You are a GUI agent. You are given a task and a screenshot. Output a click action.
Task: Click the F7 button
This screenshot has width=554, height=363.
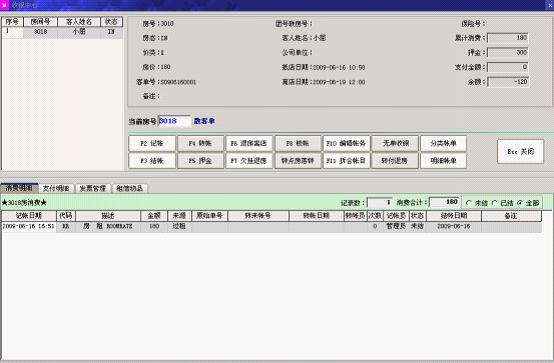[x=249, y=160]
